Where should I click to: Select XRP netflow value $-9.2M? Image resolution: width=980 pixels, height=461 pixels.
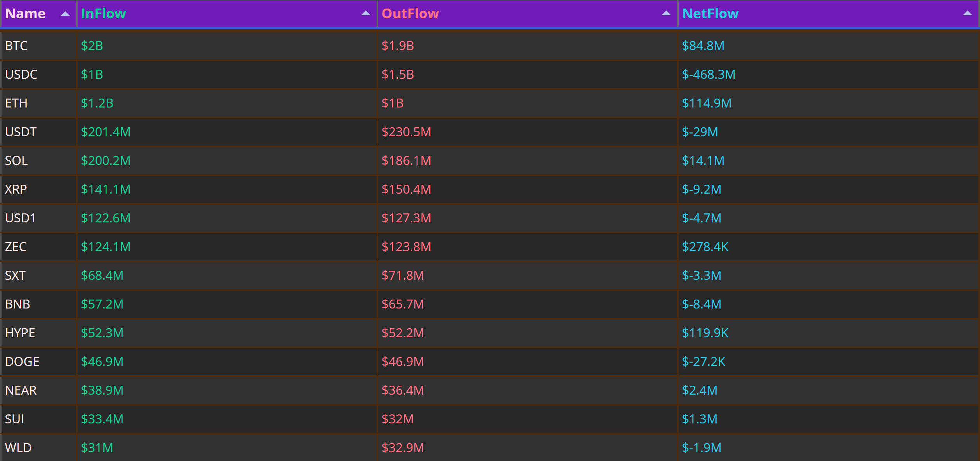(702, 189)
